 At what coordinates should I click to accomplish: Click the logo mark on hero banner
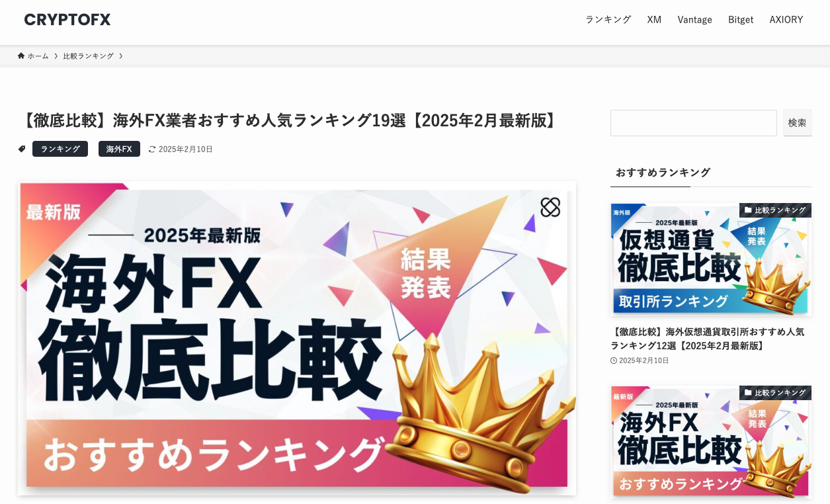click(x=550, y=207)
